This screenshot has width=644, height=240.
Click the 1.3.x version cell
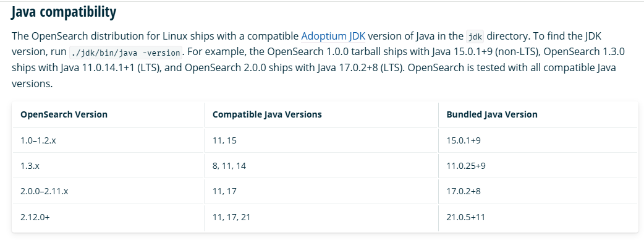[x=108, y=166]
